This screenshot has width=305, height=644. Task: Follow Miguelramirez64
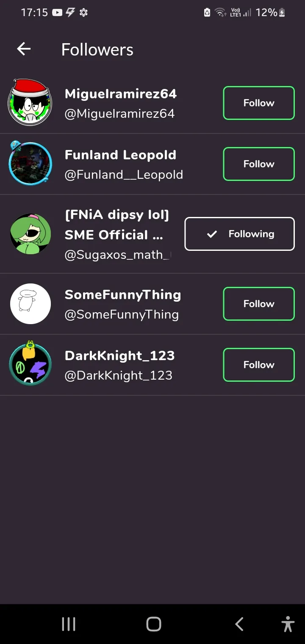pyautogui.click(x=258, y=103)
